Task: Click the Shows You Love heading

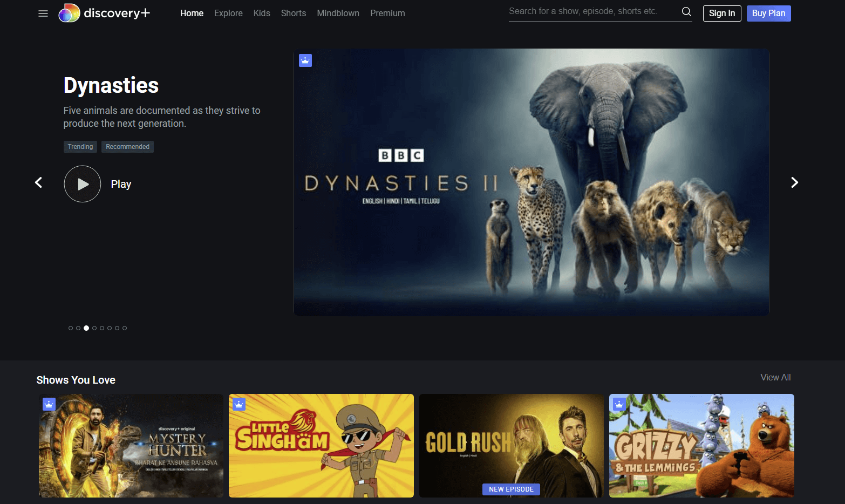Action: pos(76,380)
